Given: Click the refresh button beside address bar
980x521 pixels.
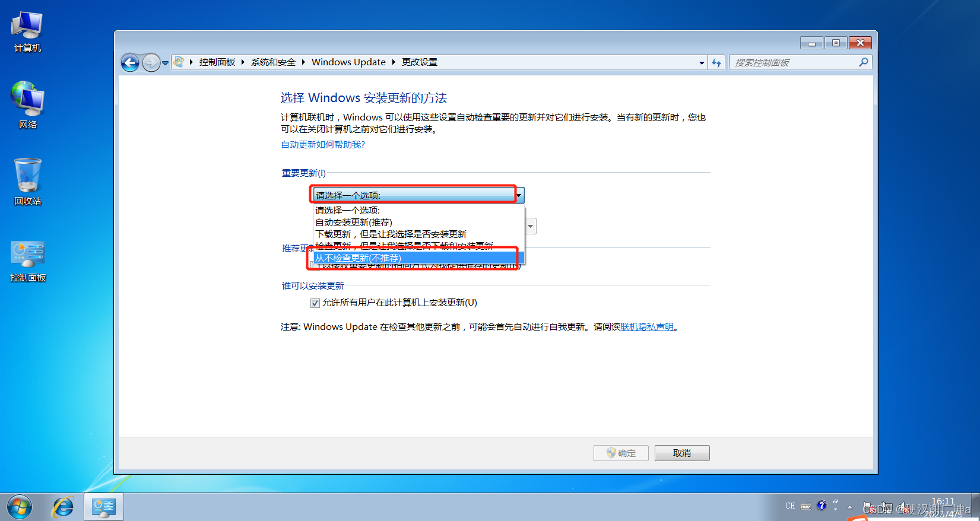Looking at the screenshot, I should [x=716, y=62].
